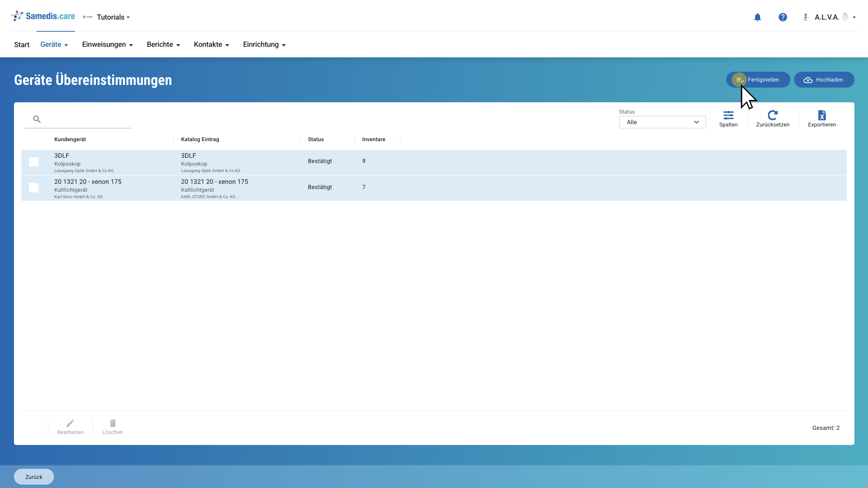Open the Geräte menu
The image size is (868, 488).
tap(54, 45)
